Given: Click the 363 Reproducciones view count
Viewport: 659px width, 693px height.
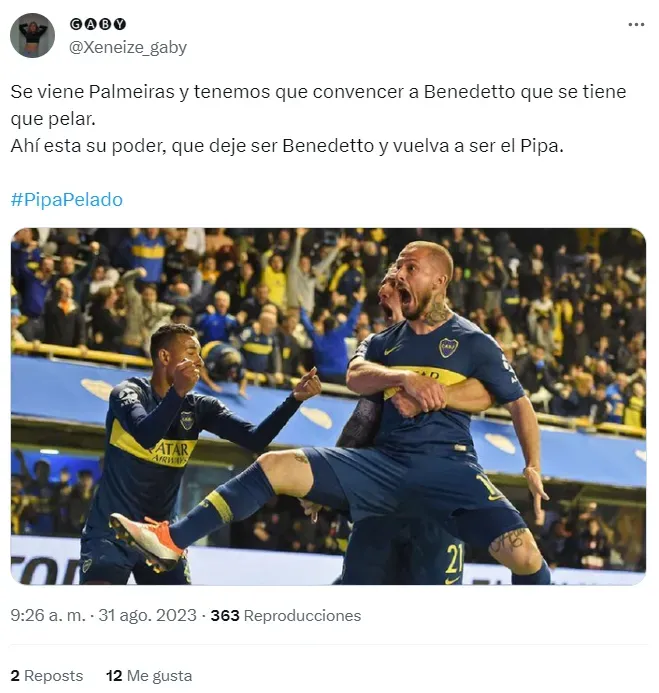Looking at the screenshot, I should pos(286,615).
